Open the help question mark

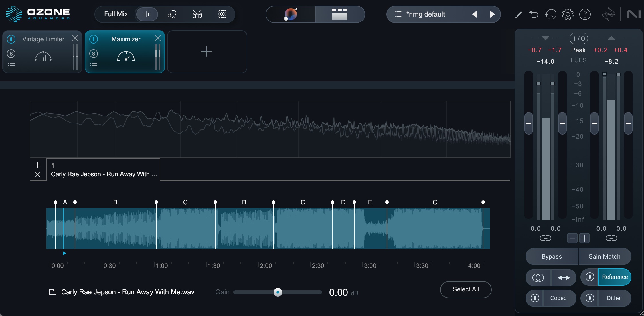pos(585,14)
